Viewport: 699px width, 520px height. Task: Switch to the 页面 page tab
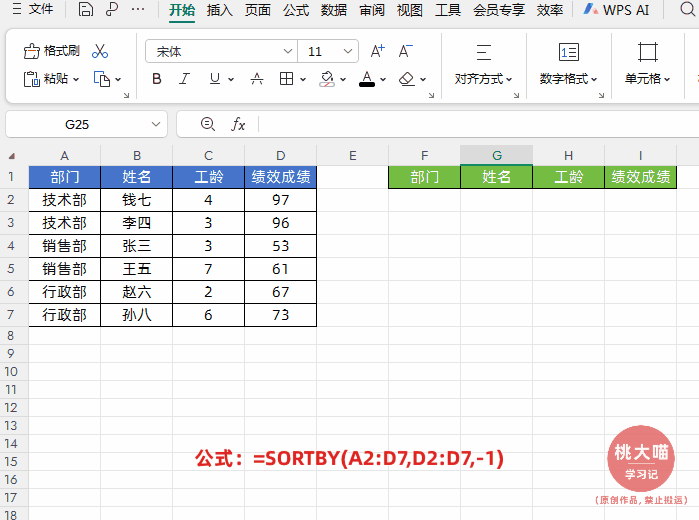tap(258, 9)
